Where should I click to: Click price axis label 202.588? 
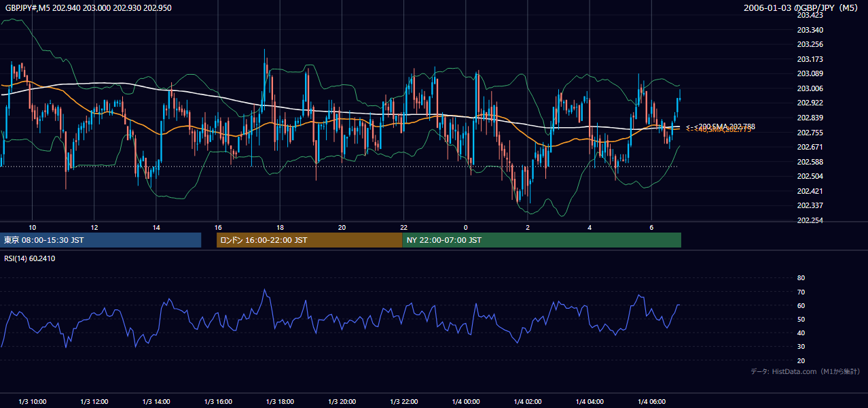810,161
